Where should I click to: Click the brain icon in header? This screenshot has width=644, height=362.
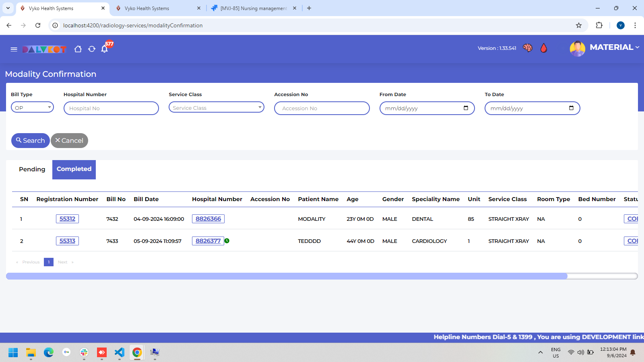click(527, 48)
